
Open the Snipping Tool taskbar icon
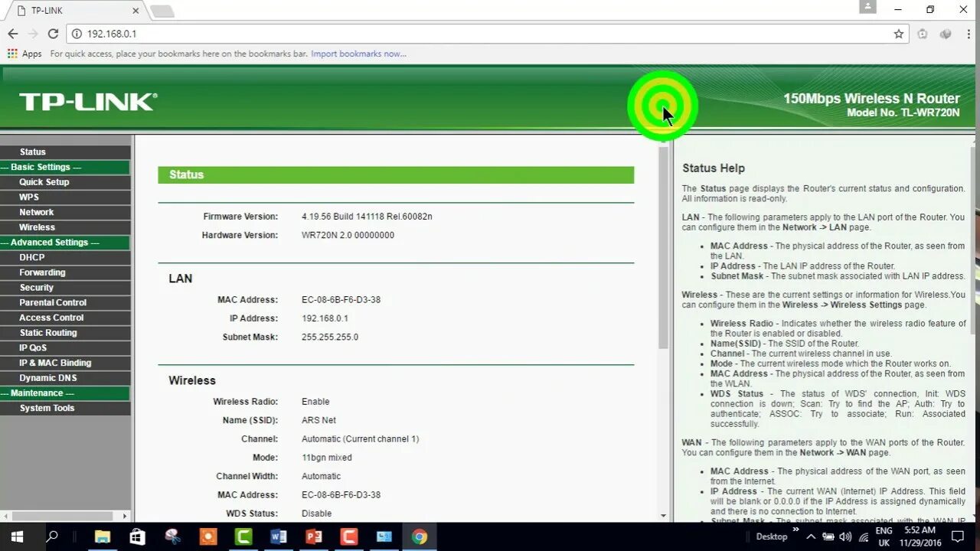click(173, 536)
